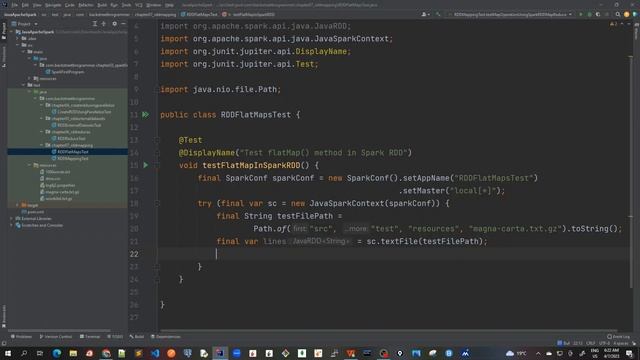Expand Scratches and Consoles node
The image size is (640, 360).
(11, 225)
